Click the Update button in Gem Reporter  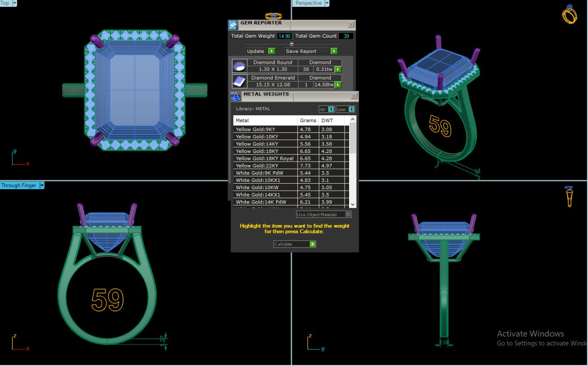point(256,51)
